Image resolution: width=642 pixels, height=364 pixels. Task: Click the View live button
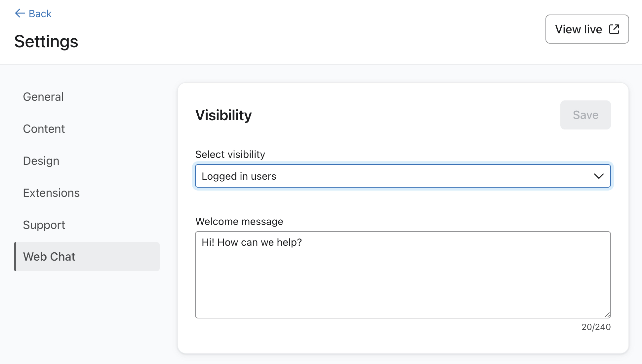point(587,29)
